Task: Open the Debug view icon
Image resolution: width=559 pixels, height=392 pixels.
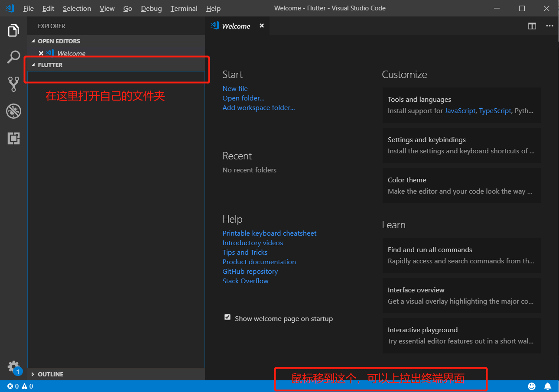Action: coord(13,111)
